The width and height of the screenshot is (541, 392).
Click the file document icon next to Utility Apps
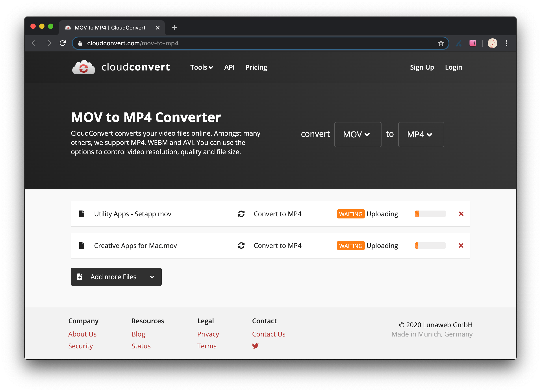pos(81,213)
